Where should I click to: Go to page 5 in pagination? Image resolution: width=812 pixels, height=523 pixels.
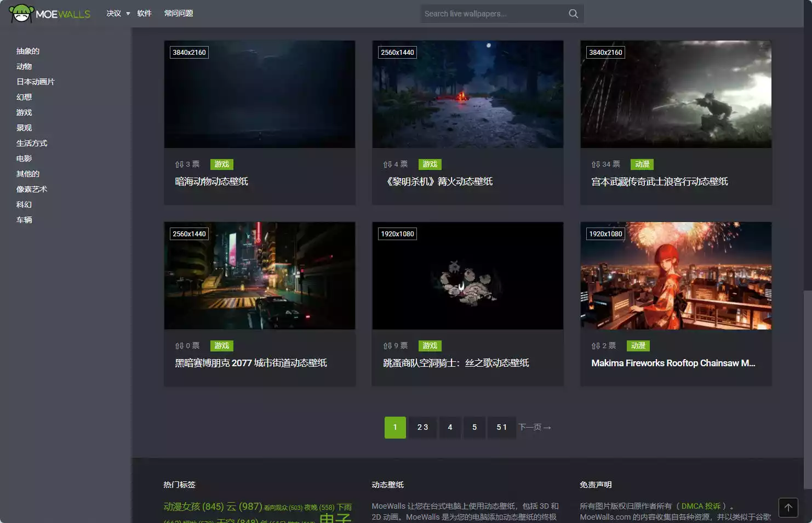[x=474, y=428]
